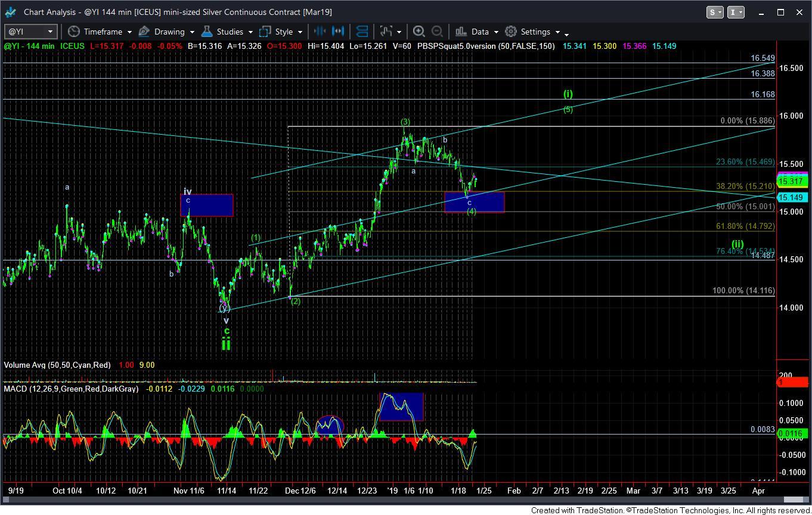This screenshot has height=515, width=812.
Task: Expand the Style dropdown arrow
Action: click(x=300, y=32)
